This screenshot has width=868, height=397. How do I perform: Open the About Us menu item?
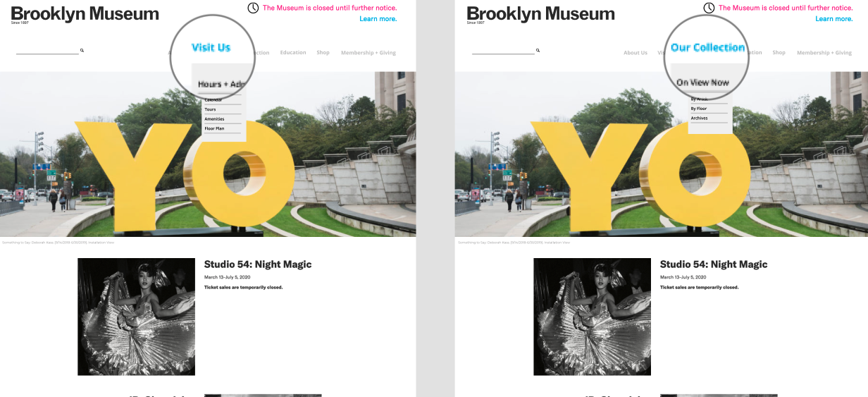pos(635,53)
